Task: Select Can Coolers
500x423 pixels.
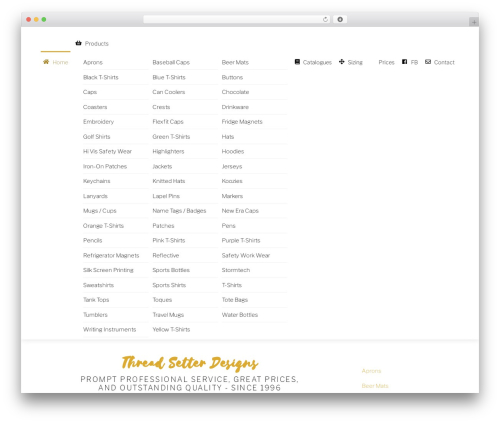Action: click(x=169, y=92)
